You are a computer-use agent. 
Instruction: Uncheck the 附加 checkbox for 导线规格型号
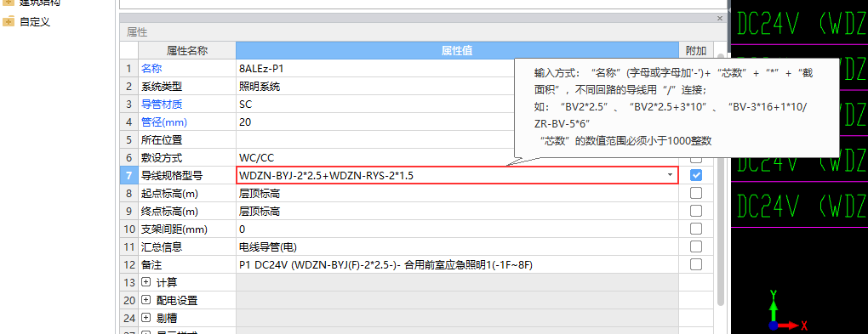696,175
